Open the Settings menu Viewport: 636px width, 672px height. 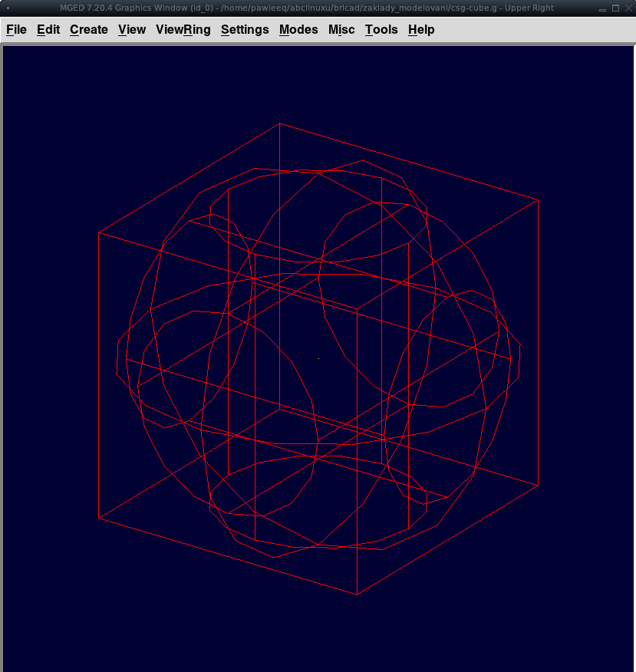point(245,30)
